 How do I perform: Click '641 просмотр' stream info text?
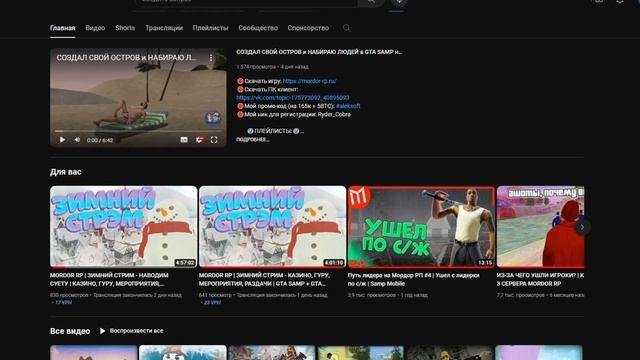point(263,295)
